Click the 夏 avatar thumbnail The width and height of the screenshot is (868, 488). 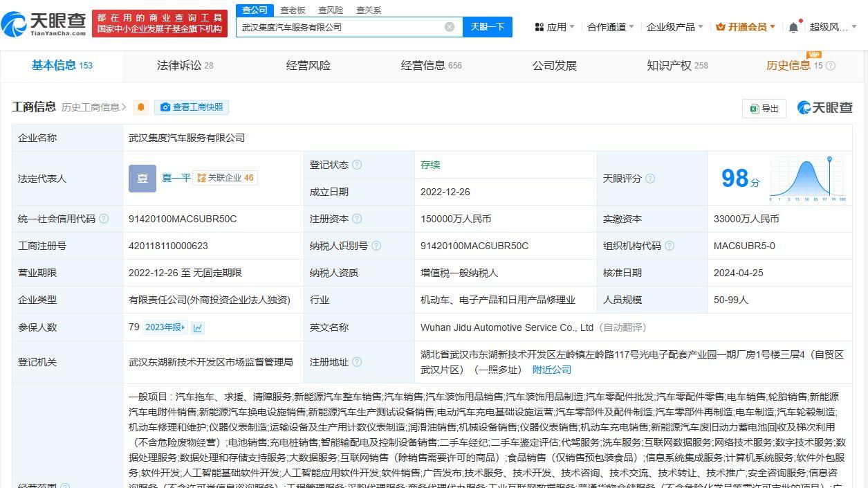pos(142,178)
